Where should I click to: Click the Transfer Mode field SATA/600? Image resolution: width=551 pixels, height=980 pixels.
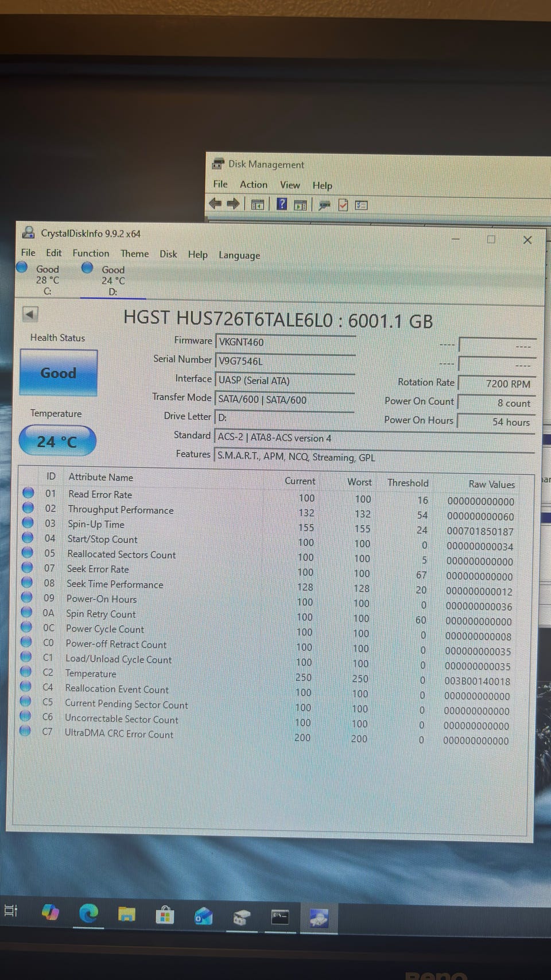284,400
